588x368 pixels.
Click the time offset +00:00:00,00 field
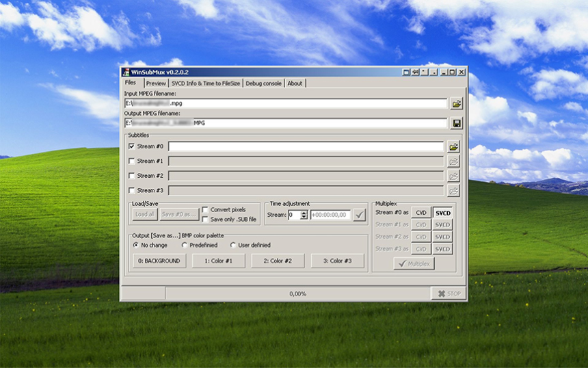tap(330, 215)
